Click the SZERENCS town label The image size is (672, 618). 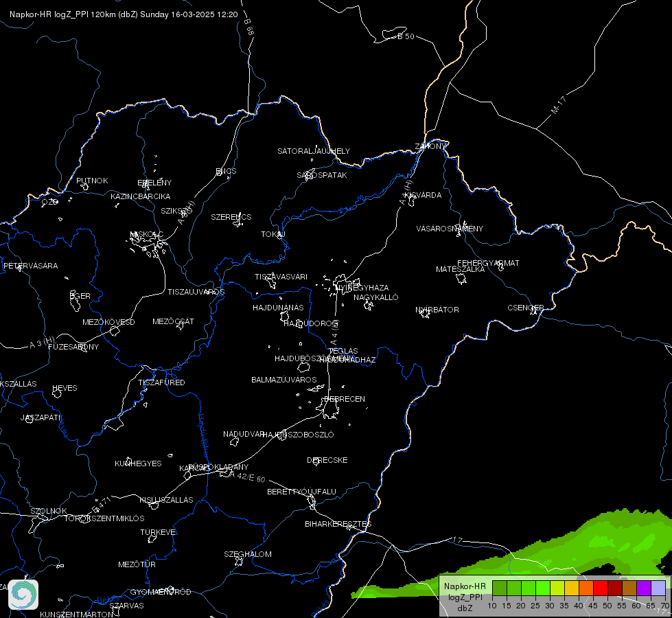pos(231,217)
